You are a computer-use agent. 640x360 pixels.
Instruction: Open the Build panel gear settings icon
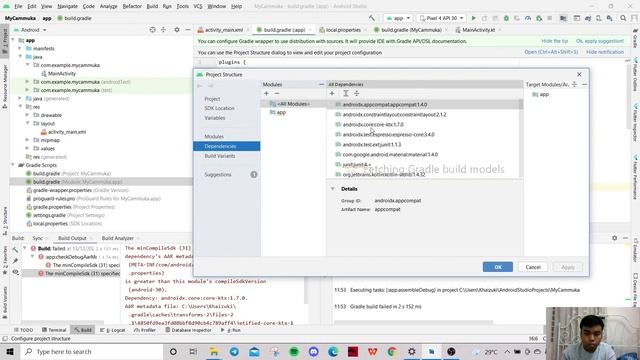[614, 238]
